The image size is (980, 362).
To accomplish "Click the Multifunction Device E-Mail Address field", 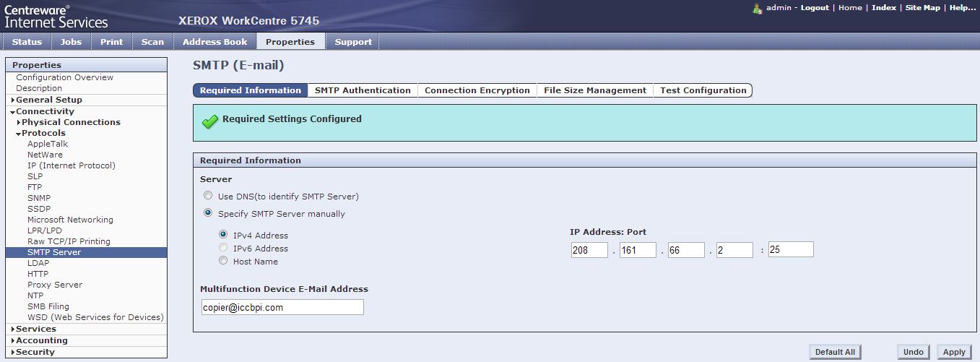I will pyautogui.click(x=282, y=307).
